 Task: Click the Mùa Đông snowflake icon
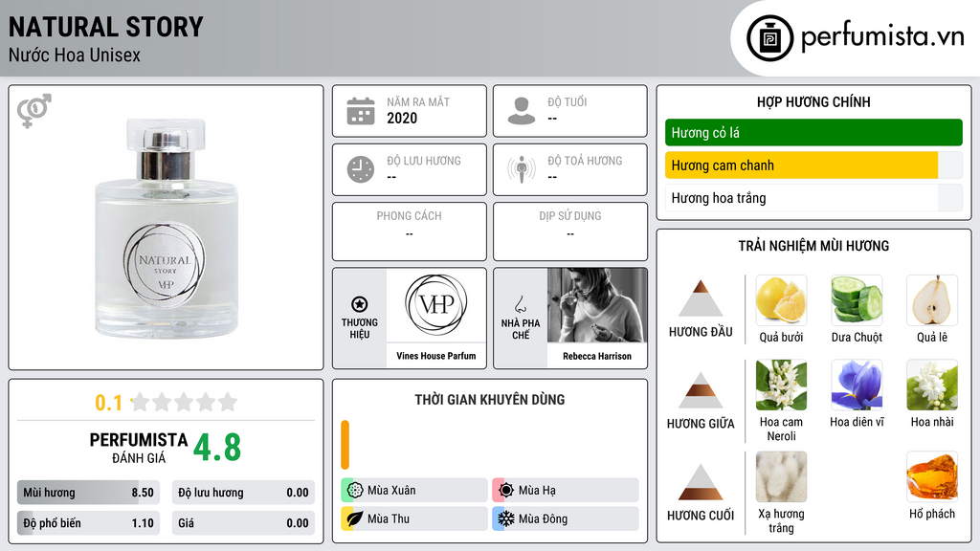click(x=506, y=518)
